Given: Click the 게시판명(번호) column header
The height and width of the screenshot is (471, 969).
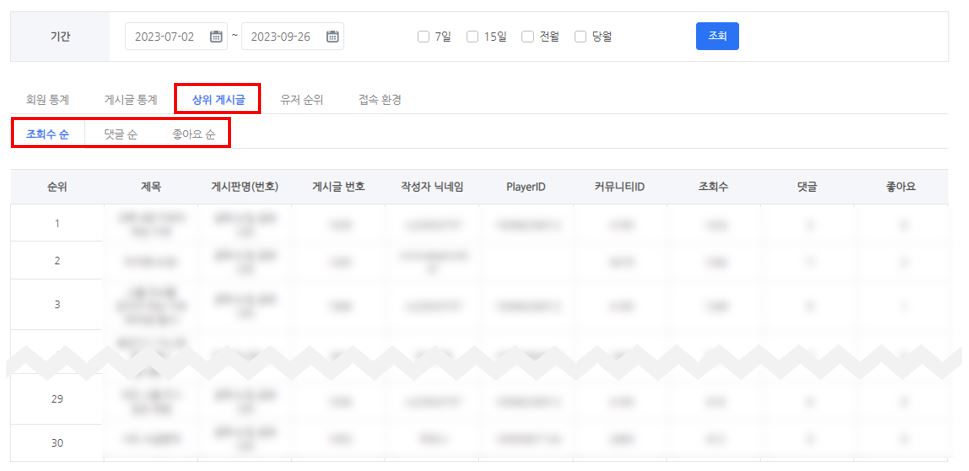Looking at the screenshot, I should tap(245, 187).
